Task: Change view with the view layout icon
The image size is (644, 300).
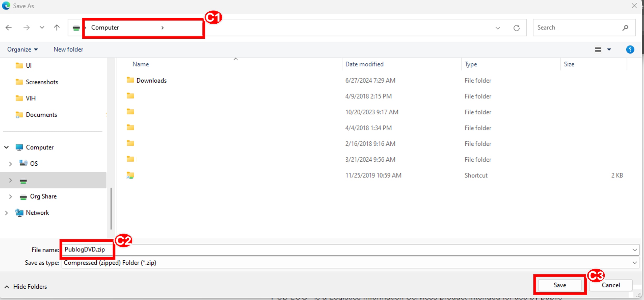Action: tap(598, 49)
